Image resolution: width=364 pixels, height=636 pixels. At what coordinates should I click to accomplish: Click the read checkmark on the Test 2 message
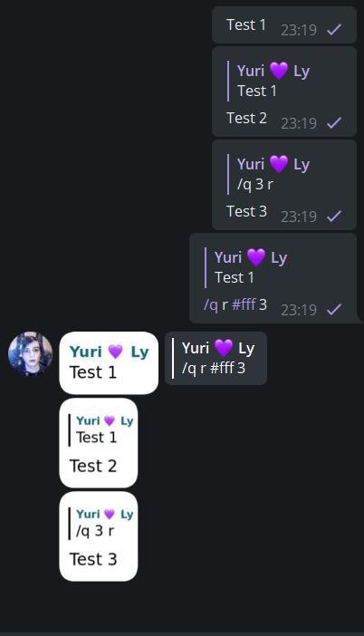click(334, 122)
